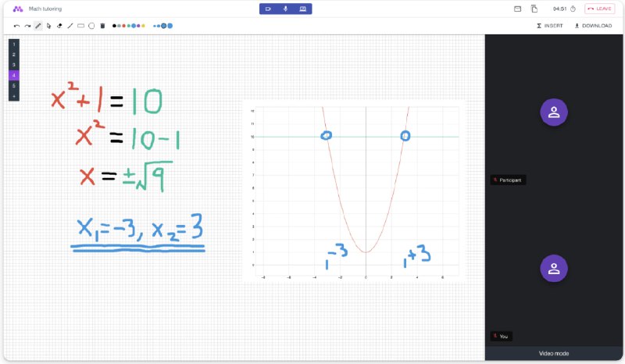625x364 pixels.
Task: Click the undo arrow in the toolbar
Action: pyautogui.click(x=16, y=26)
